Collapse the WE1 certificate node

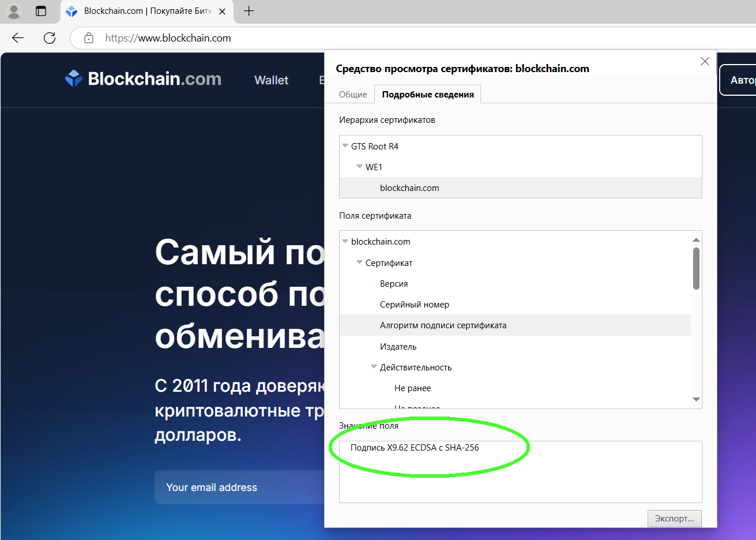359,167
